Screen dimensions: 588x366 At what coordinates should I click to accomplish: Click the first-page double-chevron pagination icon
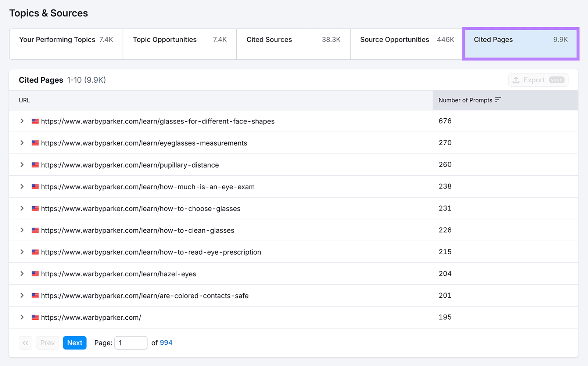25,342
